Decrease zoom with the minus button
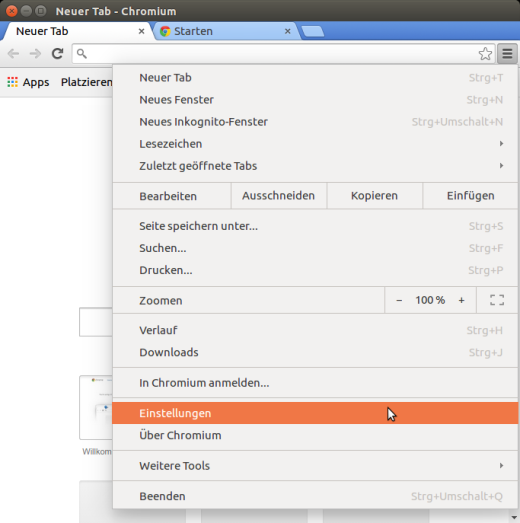 399,301
